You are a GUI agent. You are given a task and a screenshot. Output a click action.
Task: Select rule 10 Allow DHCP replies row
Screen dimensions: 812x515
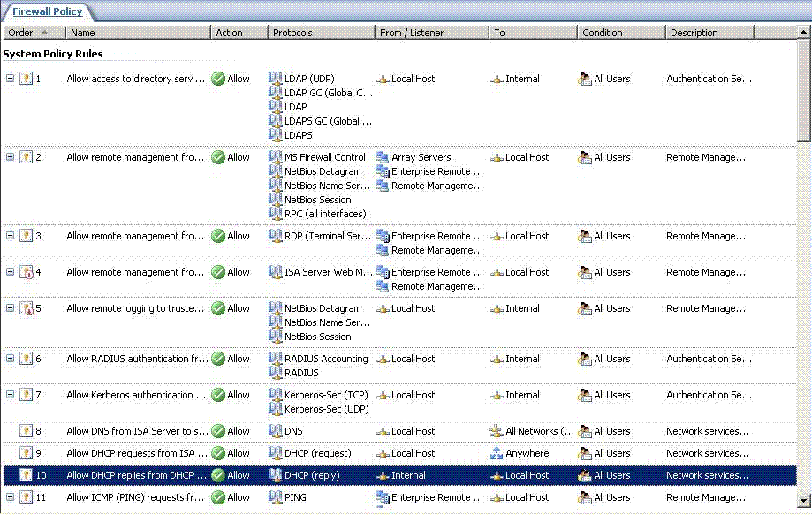coord(399,475)
